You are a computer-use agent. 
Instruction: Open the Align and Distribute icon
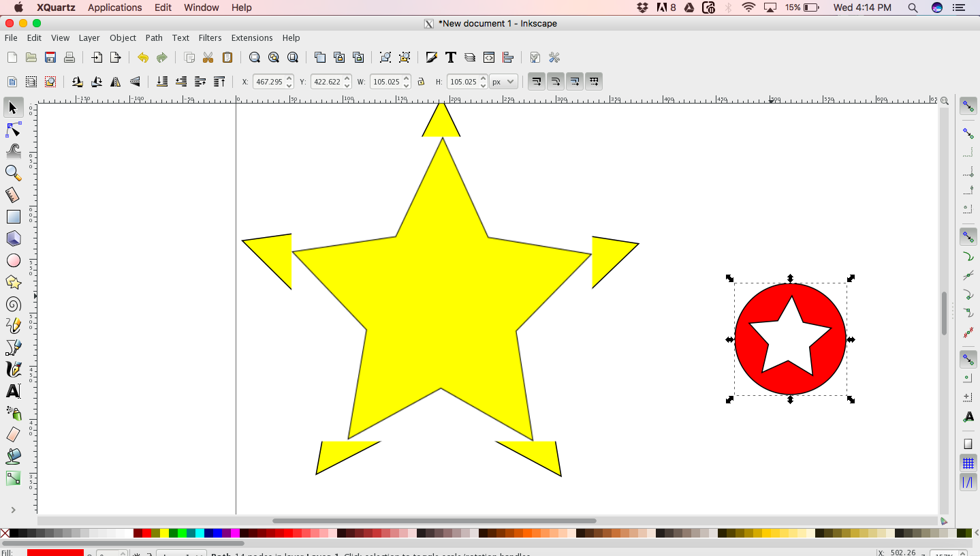click(507, 57)
